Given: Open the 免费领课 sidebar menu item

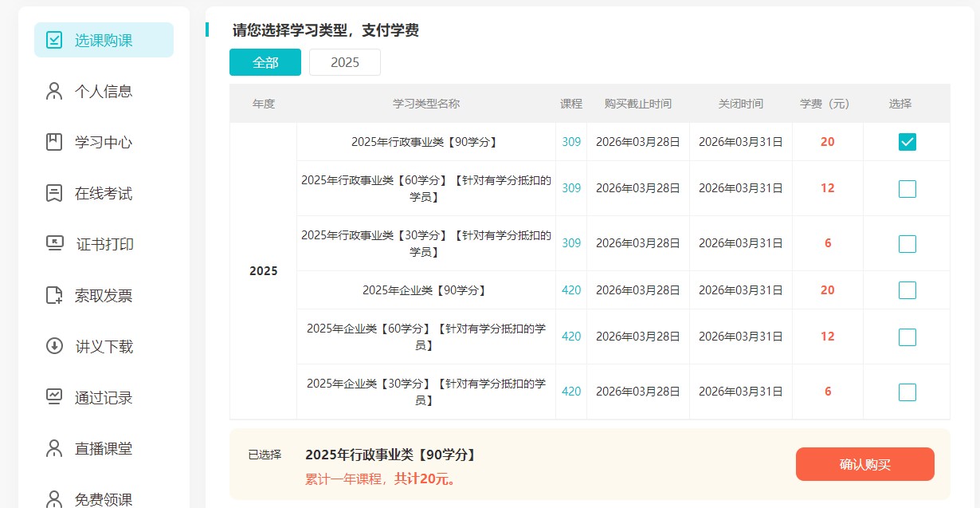Looking at the screenshot, I should pyautogui.click(x=103, y=499).
